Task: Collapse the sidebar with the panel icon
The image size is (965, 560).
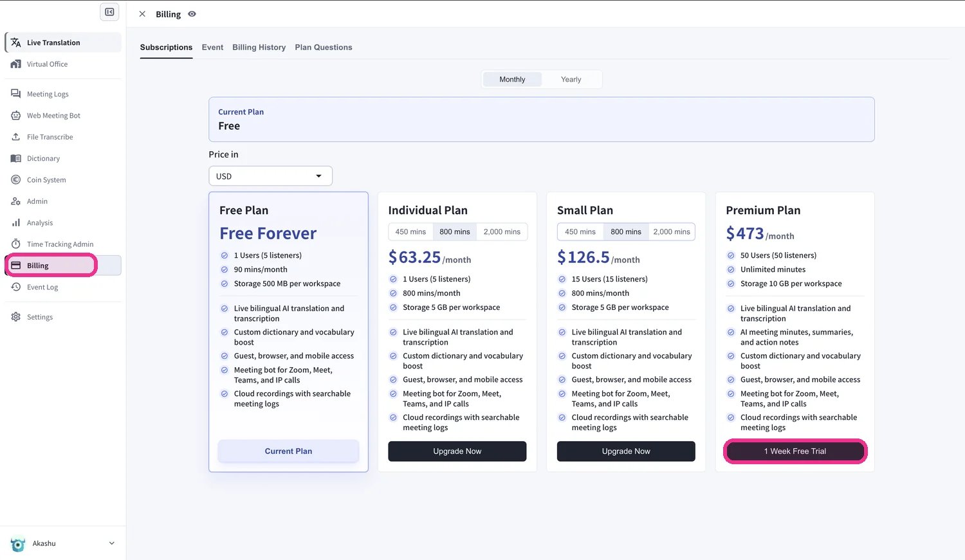Action: pyautogui.click(x=109, y=12)
